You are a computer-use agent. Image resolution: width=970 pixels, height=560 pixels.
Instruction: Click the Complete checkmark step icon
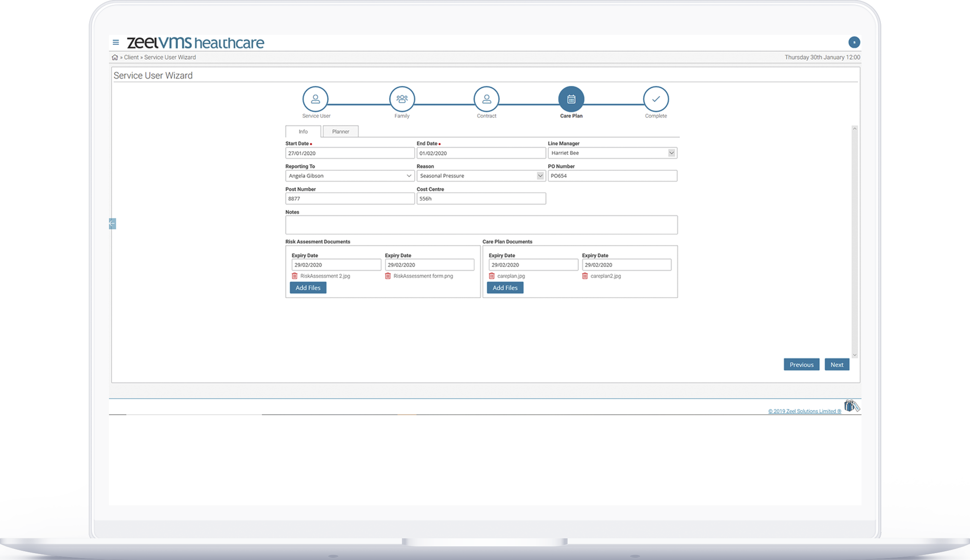656,98
